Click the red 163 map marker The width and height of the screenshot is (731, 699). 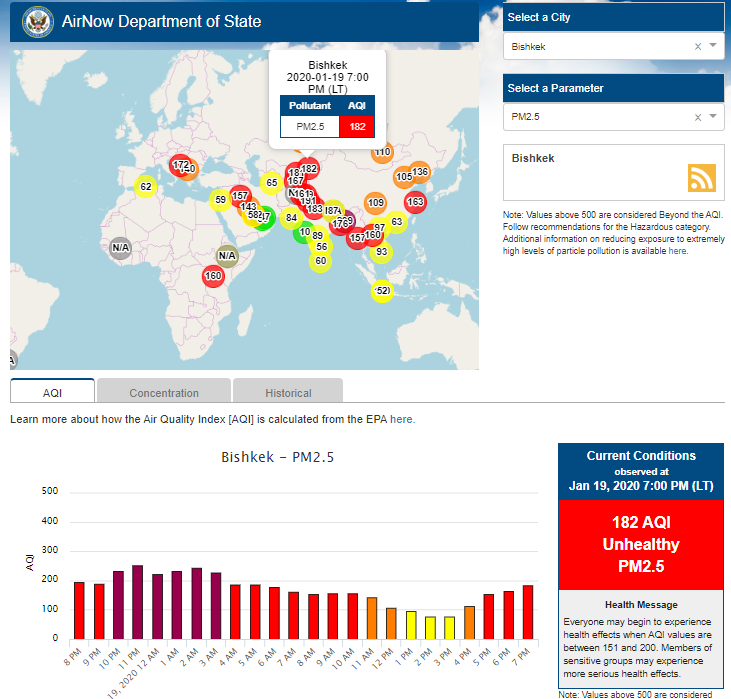(x=415, y=202)
